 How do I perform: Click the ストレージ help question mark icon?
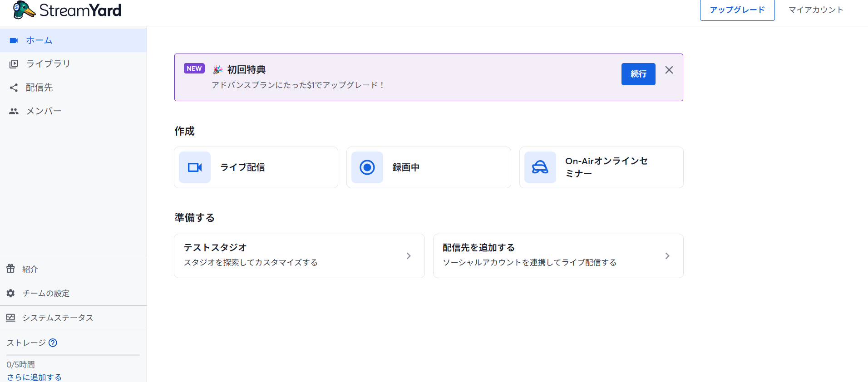53,343
